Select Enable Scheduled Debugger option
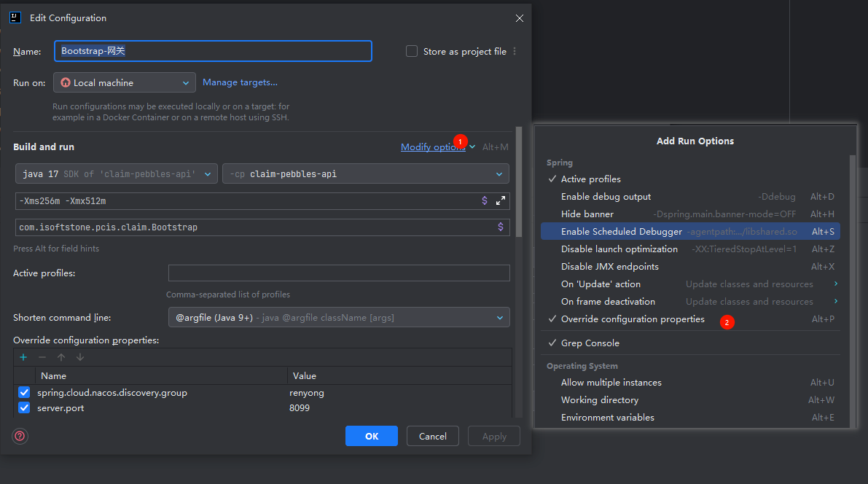The image size is (868, 484). click(x=621, y=231)
